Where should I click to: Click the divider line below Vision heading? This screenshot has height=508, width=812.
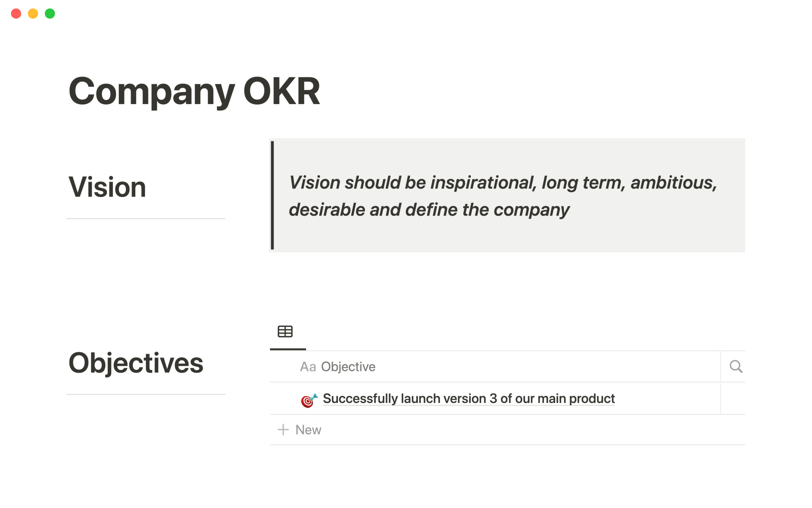(145, 218)
